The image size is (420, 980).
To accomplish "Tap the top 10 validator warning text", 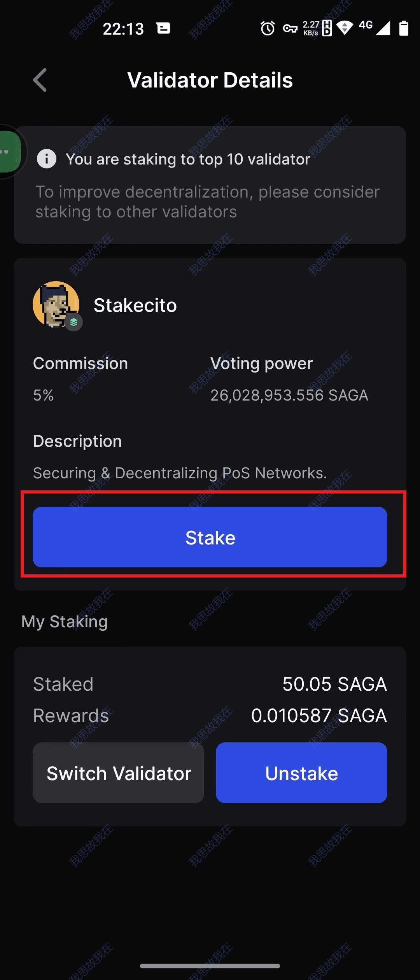I will [x=188, y=159].
